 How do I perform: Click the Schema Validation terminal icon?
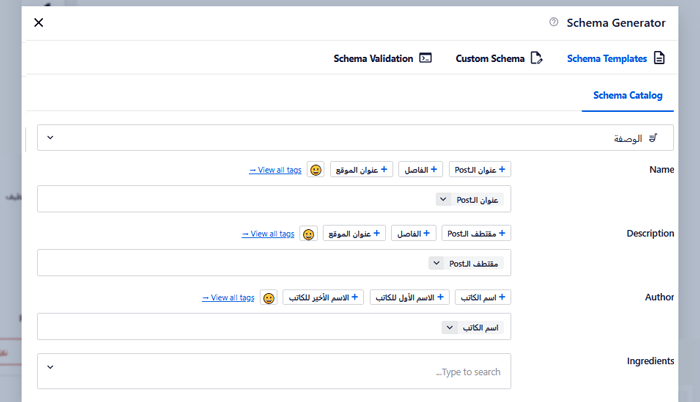click(425, 58)
